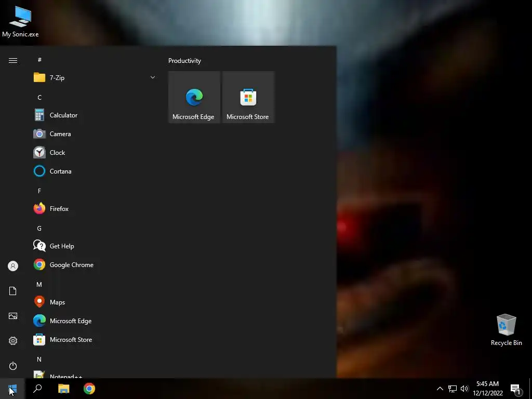532x399 pixels.
Task: Show hidden tray icons chevron
Action: tap(440, 389)
